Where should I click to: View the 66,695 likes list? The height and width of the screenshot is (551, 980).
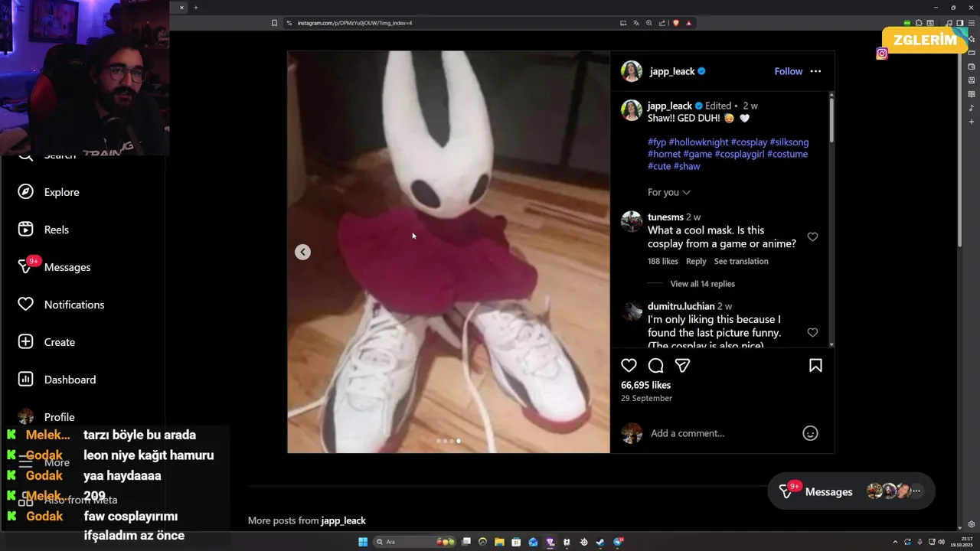(x=645, y=385)
